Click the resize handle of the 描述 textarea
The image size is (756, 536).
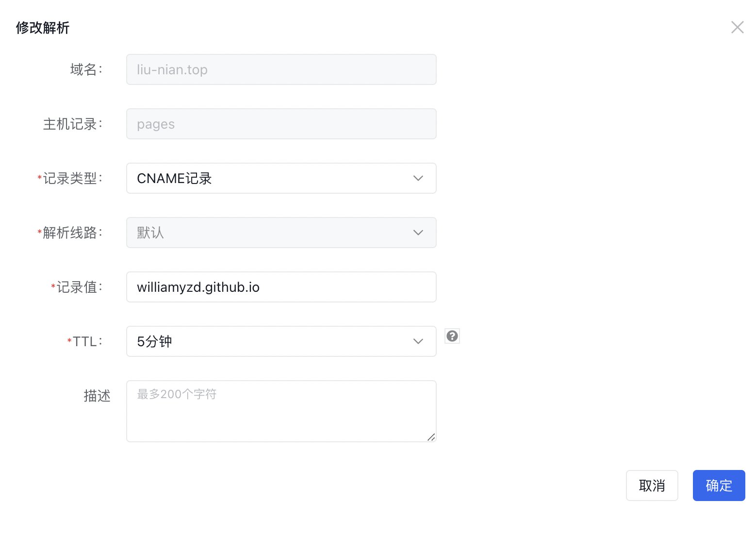[431, 437]
